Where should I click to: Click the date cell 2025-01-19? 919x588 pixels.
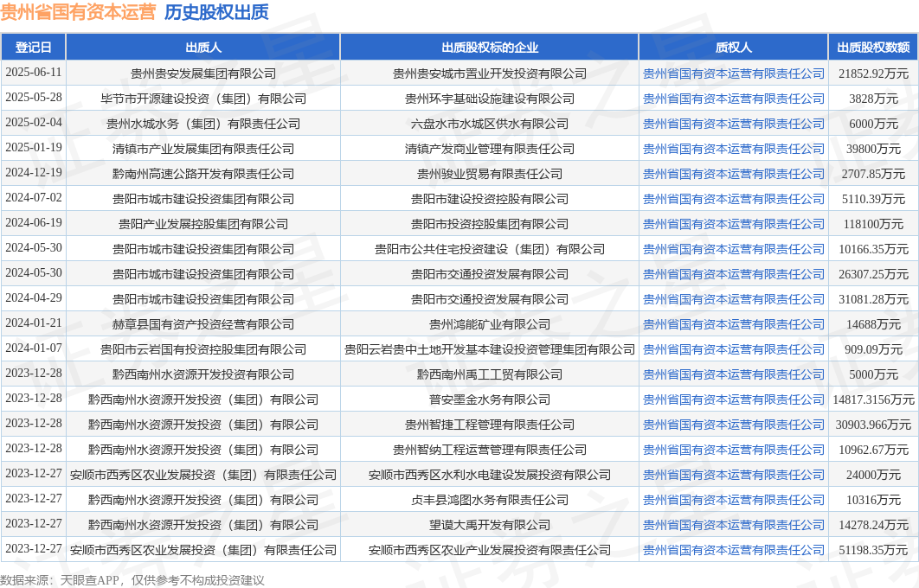coord(34,147)
